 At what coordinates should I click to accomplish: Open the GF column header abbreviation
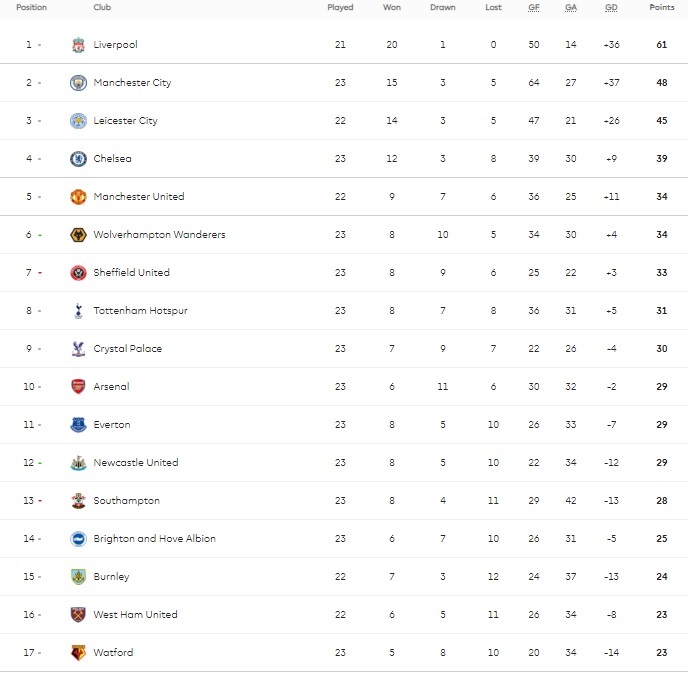point(534,7)
